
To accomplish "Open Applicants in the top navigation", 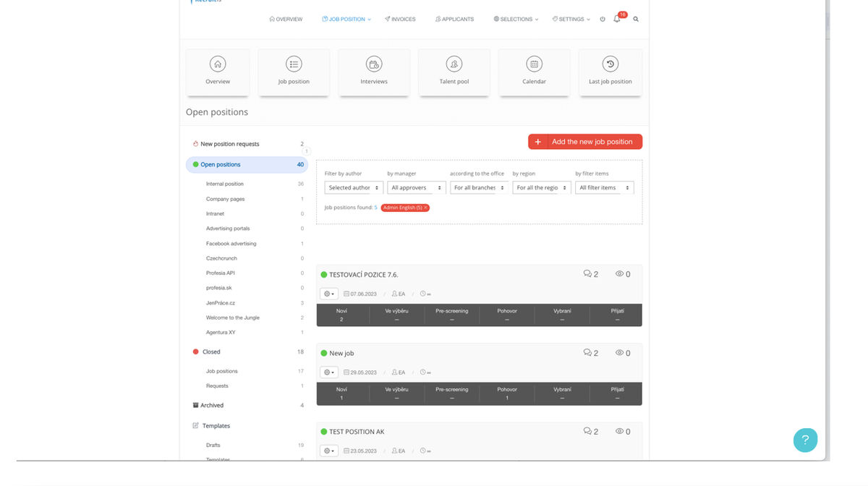I will 455,20.
